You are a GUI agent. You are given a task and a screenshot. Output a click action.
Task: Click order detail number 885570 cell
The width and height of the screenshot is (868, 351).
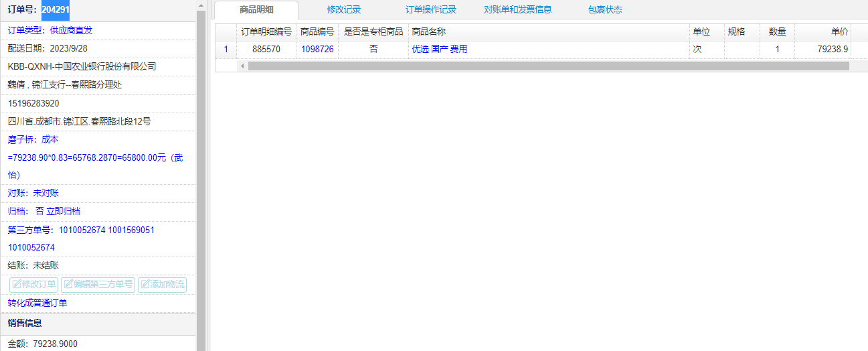[x=266, y=49]
